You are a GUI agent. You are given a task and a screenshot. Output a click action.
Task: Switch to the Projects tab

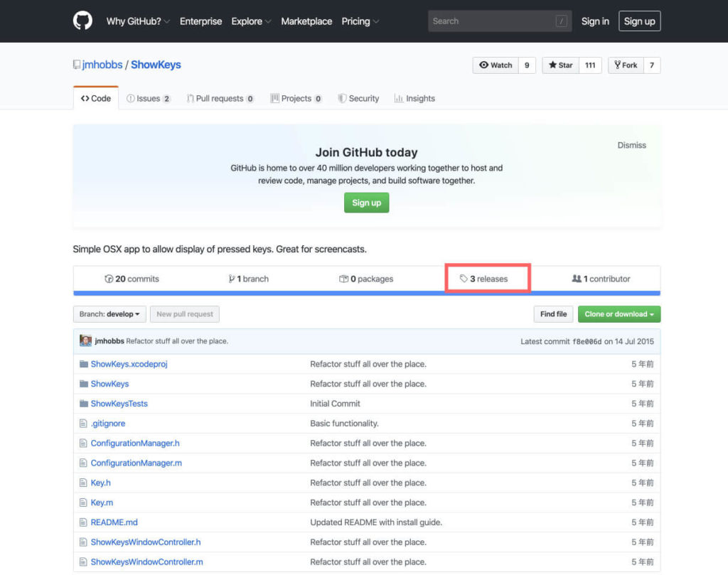(296, 98)
